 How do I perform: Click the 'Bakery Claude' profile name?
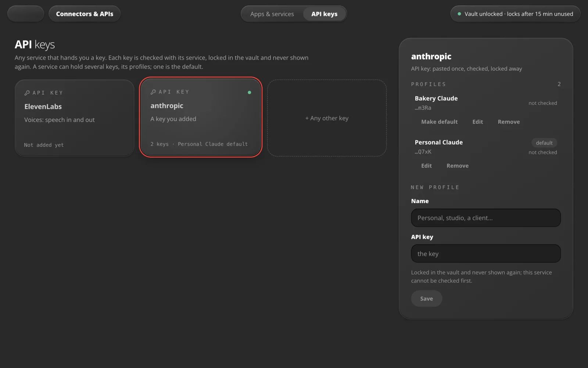click(436, 98)
